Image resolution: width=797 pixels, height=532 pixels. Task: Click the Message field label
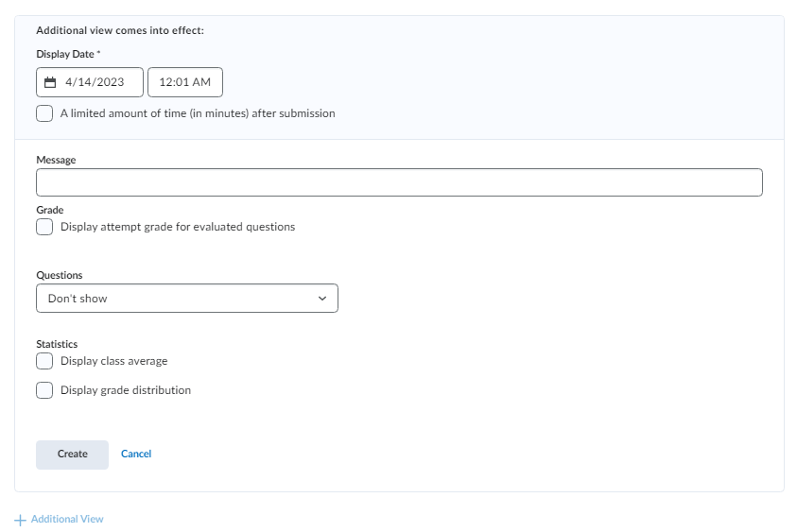pyautogui.click(x=56, y=160)
